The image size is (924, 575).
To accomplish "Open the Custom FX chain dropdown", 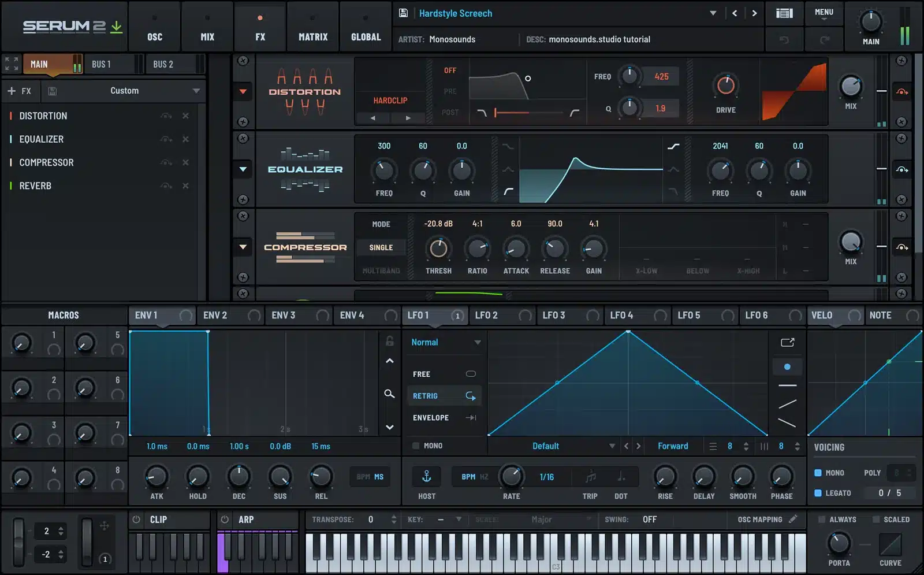I will pyautogui.click(x=196, y=91).
